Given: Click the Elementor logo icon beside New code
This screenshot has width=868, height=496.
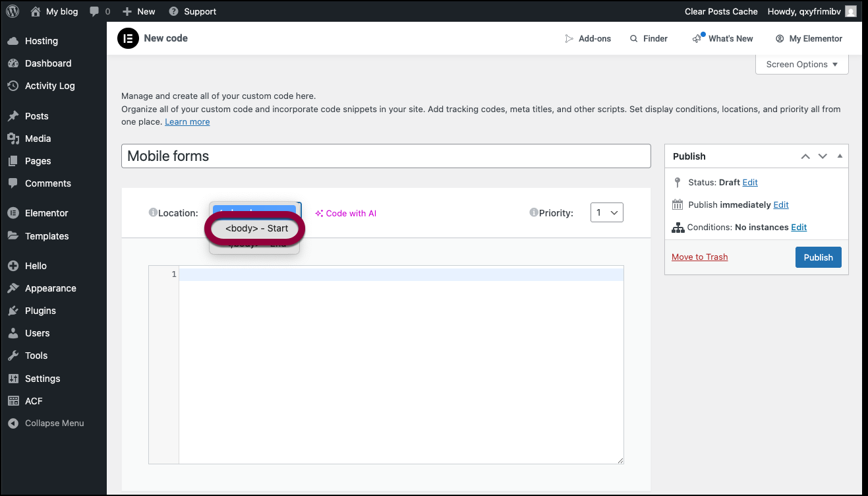Looking at the screenshot, I should pos(128,39).
